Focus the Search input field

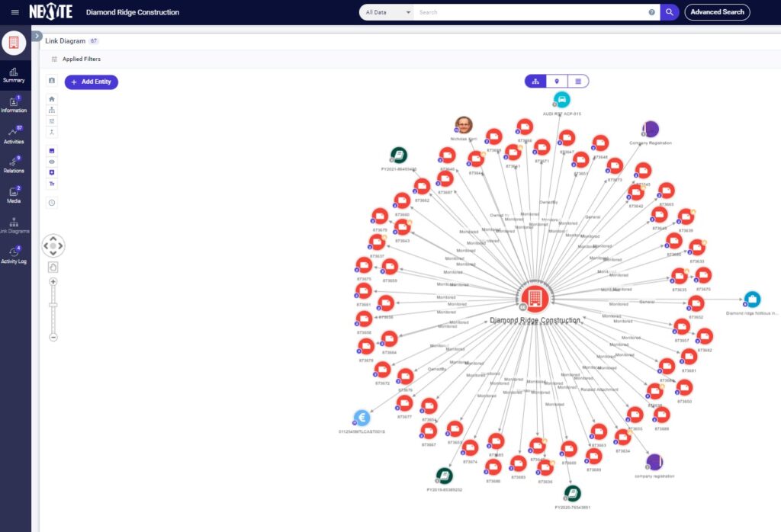coord(531,12)
